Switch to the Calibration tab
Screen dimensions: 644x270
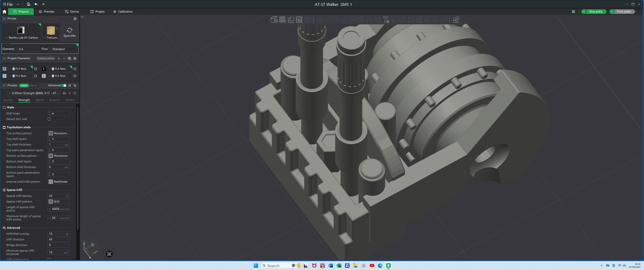click(x=123, y=12)
